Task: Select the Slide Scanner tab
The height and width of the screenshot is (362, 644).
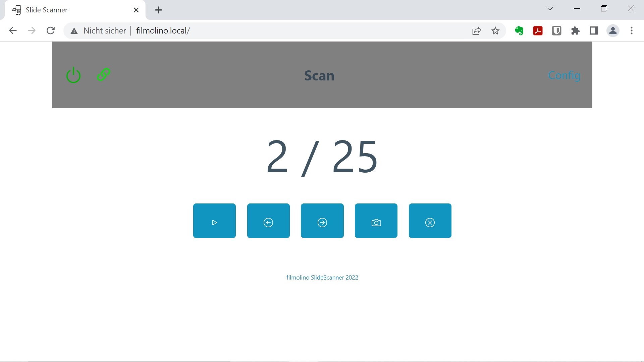Action: point(75,10)
